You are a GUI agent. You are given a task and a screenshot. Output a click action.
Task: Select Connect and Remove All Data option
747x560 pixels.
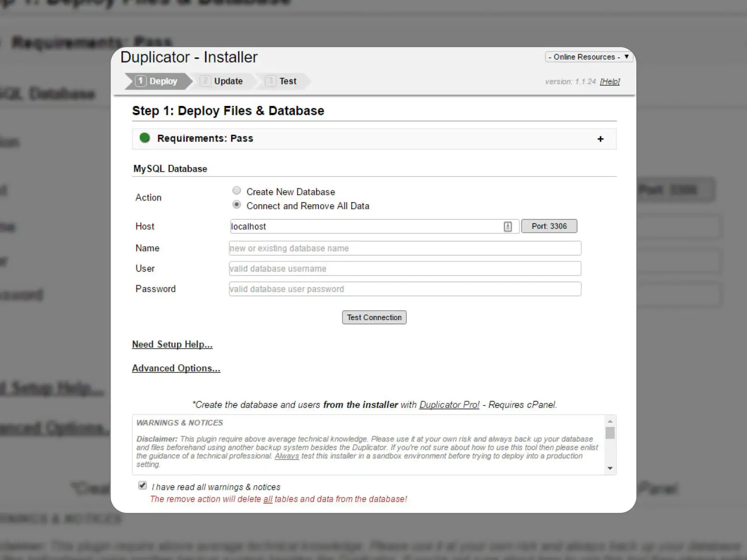(x=237, y=204)
